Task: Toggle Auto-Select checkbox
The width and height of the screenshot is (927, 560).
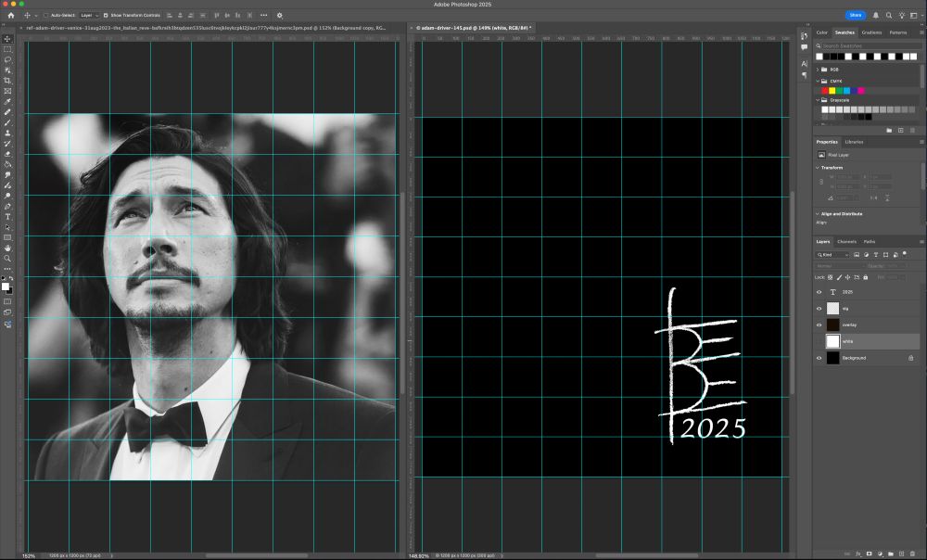Action: [x=45, y=16]
